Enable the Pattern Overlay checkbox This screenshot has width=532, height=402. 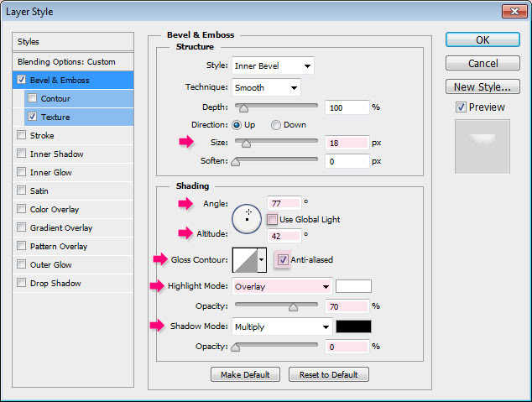pyautogui.click(x=21, y=245)
